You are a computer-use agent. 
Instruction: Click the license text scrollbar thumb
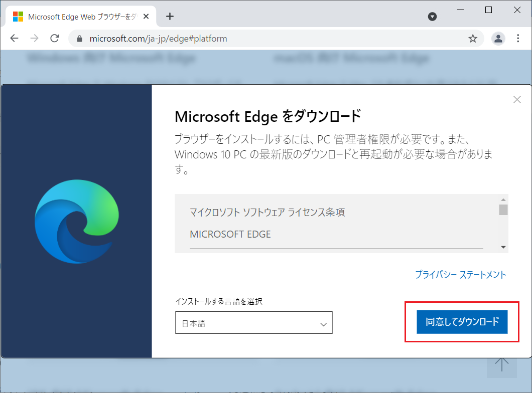click(503, 210)
